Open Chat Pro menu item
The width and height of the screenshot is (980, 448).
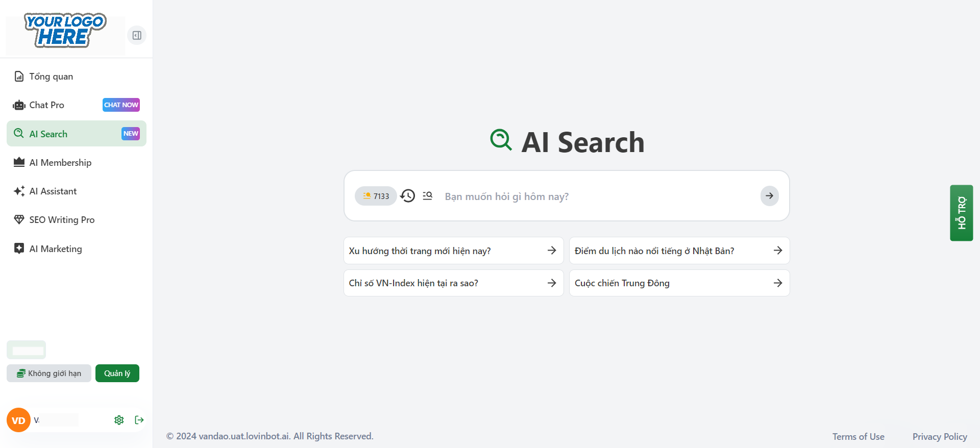[46, 105]
